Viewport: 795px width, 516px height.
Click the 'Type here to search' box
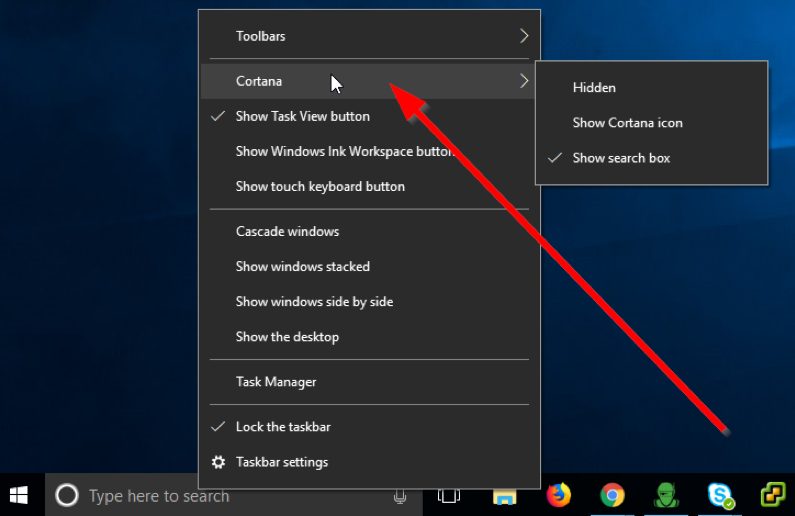click(234, 495)
